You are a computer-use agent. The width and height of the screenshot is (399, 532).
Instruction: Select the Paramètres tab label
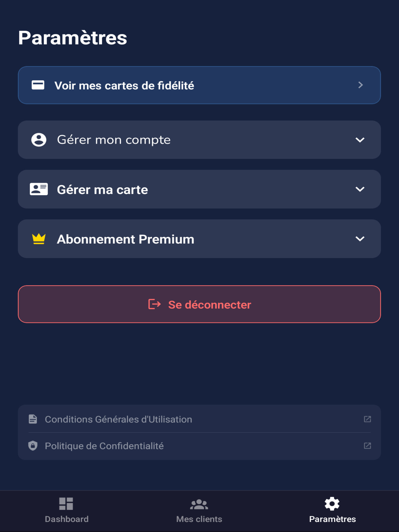pos(332,519)
